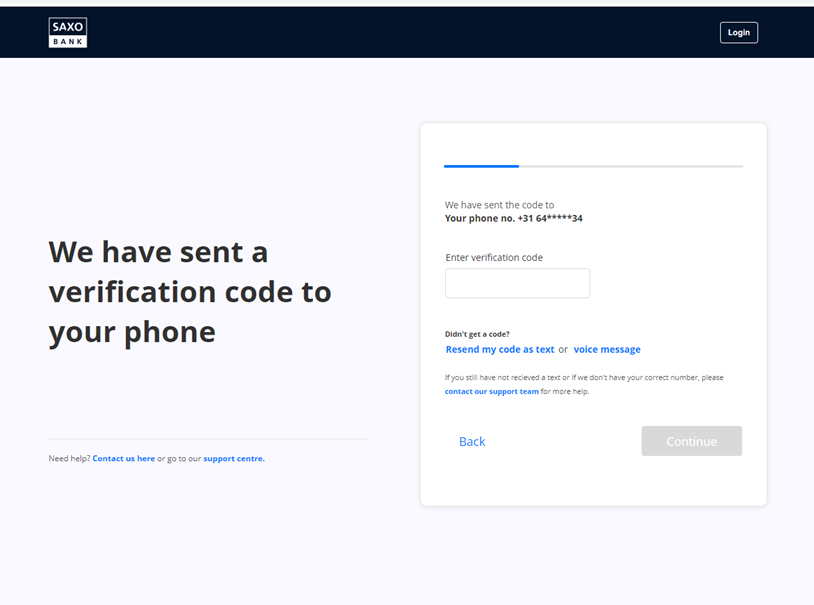Focus the verification code input field
This screenshot has width=814, height=605.
pyautogui.click(x=517, y=283)
